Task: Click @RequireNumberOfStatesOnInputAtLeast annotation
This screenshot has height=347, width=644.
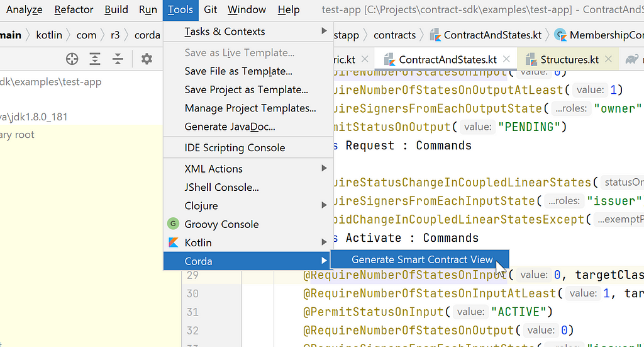Action: click(429, 293)
